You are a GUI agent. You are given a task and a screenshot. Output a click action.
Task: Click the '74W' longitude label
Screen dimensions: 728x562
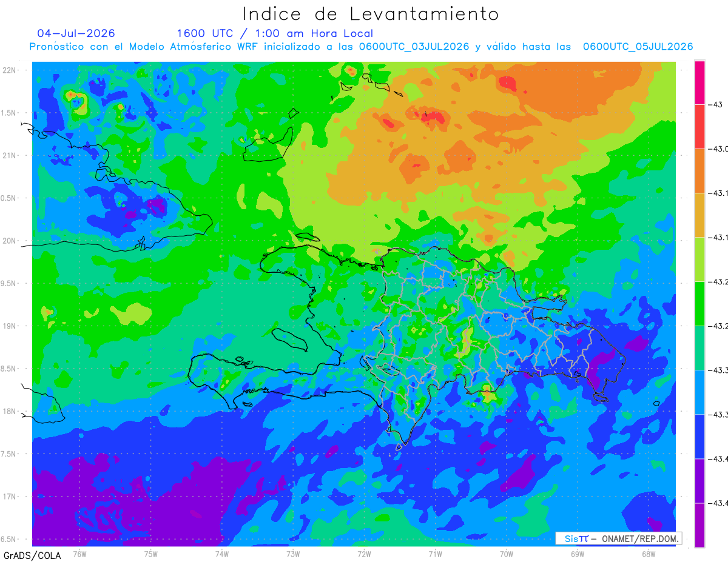point(222,554)
